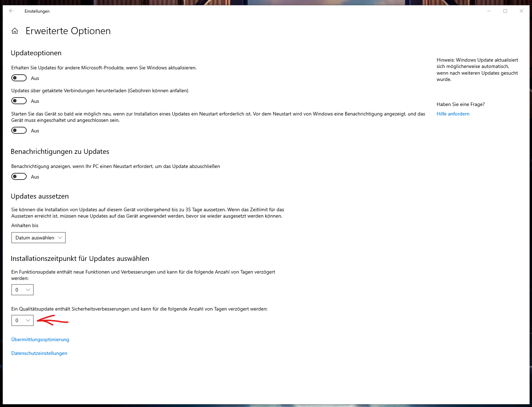Click the 'Erweiterte Optionen' page title
The width and height of the screenshot is (532, 407).
tap(68, 31)
